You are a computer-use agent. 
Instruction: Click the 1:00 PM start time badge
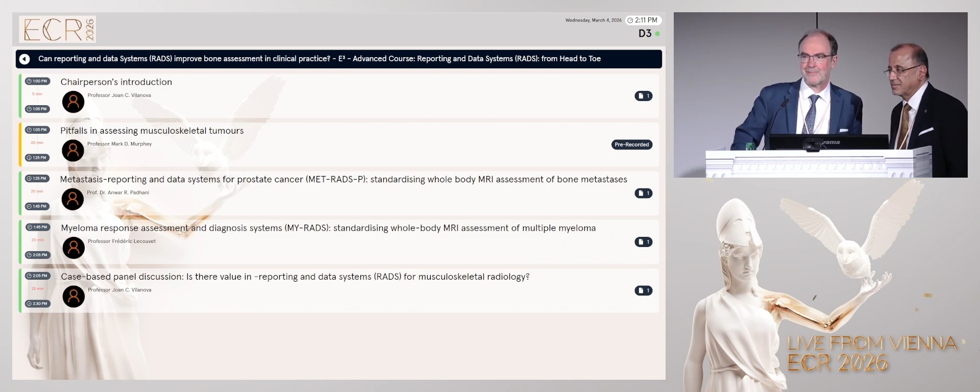pyautogui.click(x=37, y=81)
